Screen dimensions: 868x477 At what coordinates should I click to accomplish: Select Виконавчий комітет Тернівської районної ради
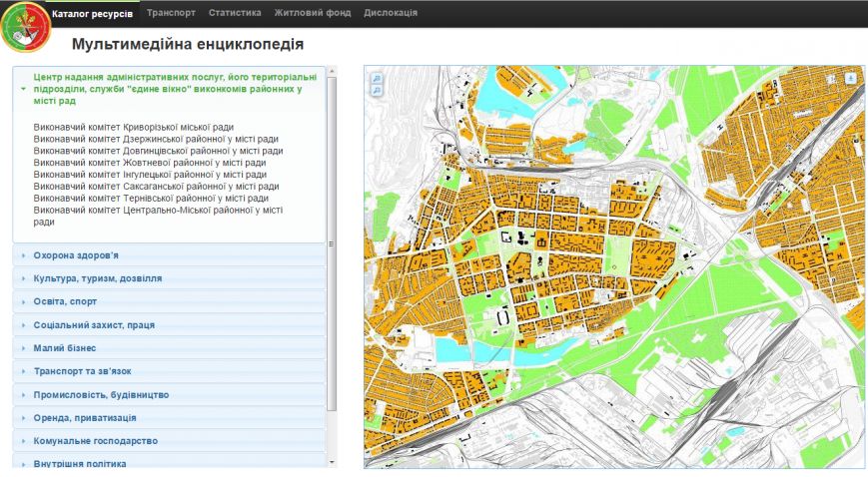(151, 199)
